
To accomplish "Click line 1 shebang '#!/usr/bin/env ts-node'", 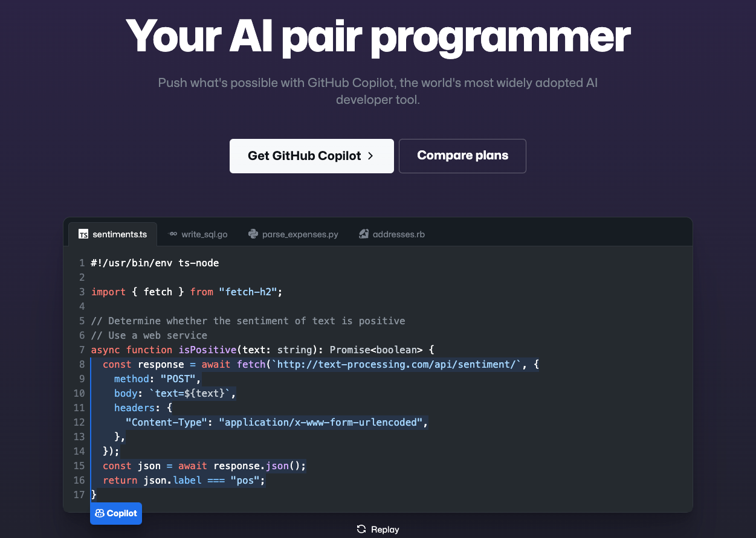I will coord(155,263).
